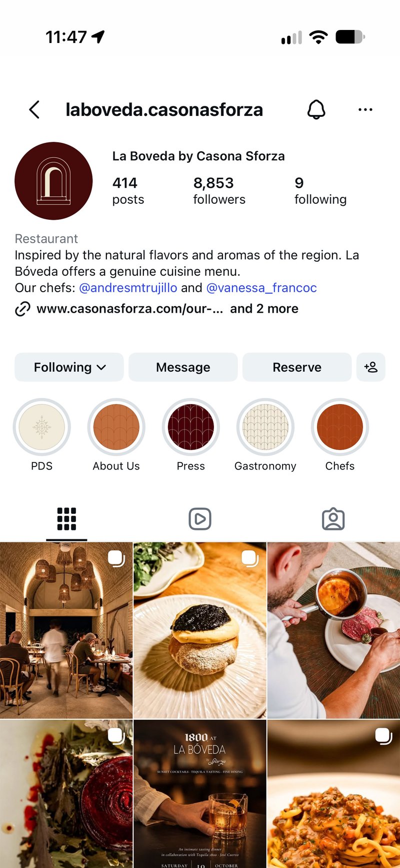Open the pasta dish post thumbnail
The height and width of the screenshot is (868, 400).
click(x=333, y=794)
